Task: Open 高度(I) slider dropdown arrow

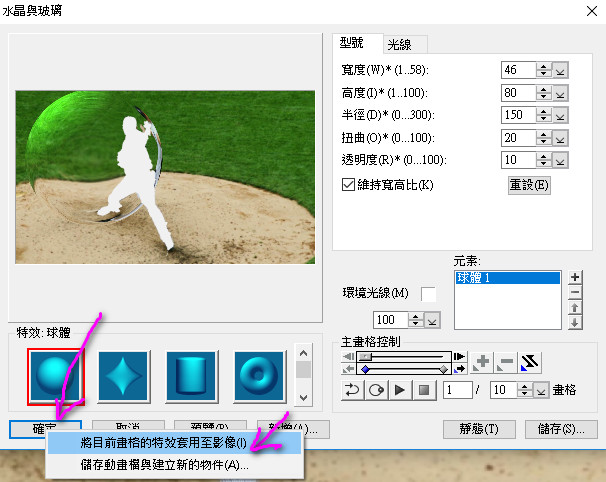Action: (560, 93)
